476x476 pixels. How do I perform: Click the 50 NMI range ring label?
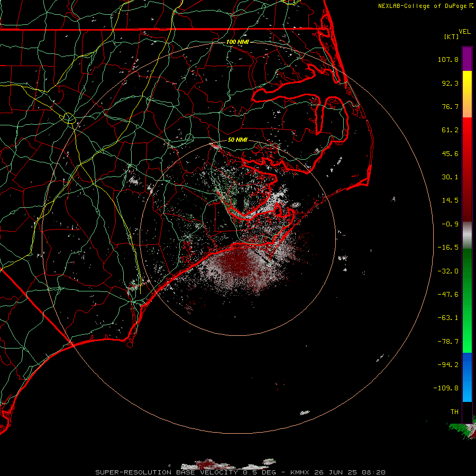point(237,140)
